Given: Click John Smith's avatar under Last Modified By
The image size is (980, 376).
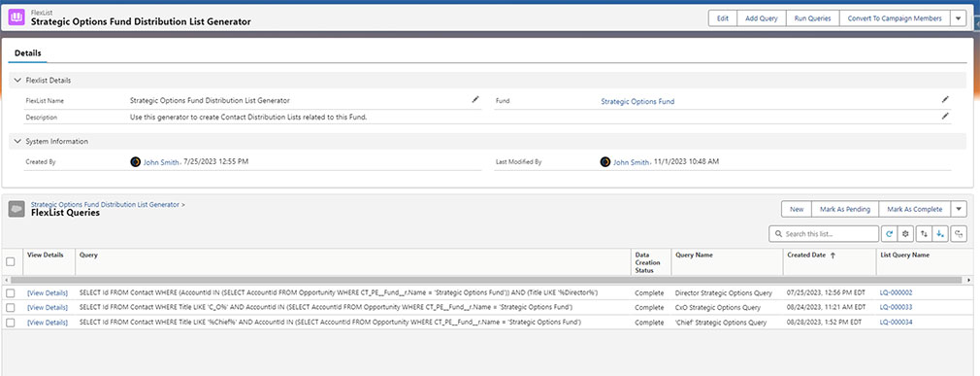Looking at the screenshot, I should [604, 161].
